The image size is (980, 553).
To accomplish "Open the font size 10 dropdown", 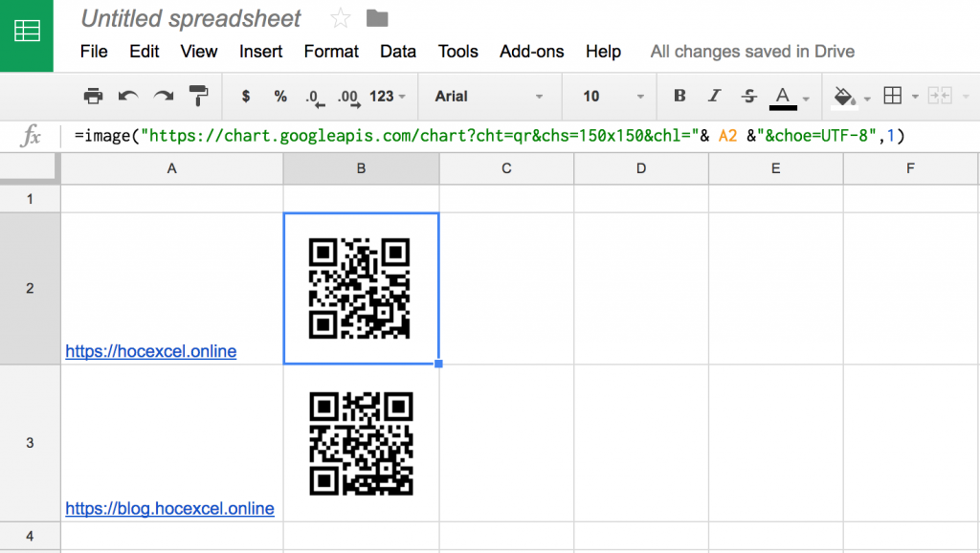I will tap(613, 97).
